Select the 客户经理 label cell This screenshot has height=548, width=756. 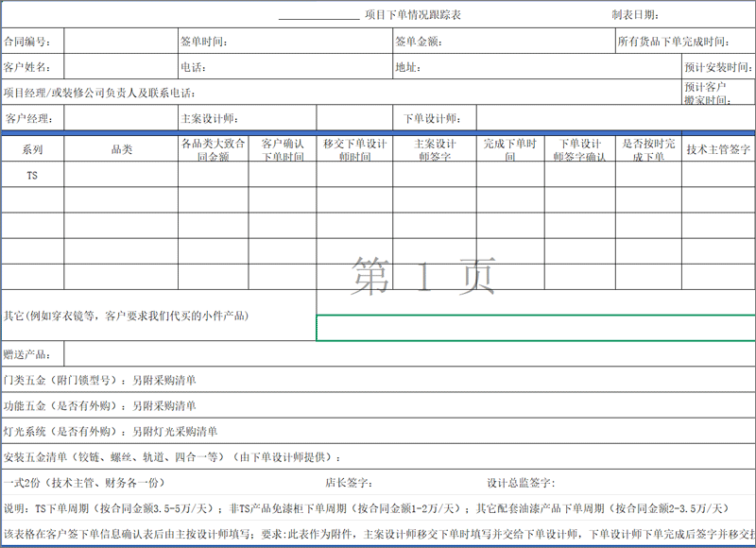click(x=32, y=119)
